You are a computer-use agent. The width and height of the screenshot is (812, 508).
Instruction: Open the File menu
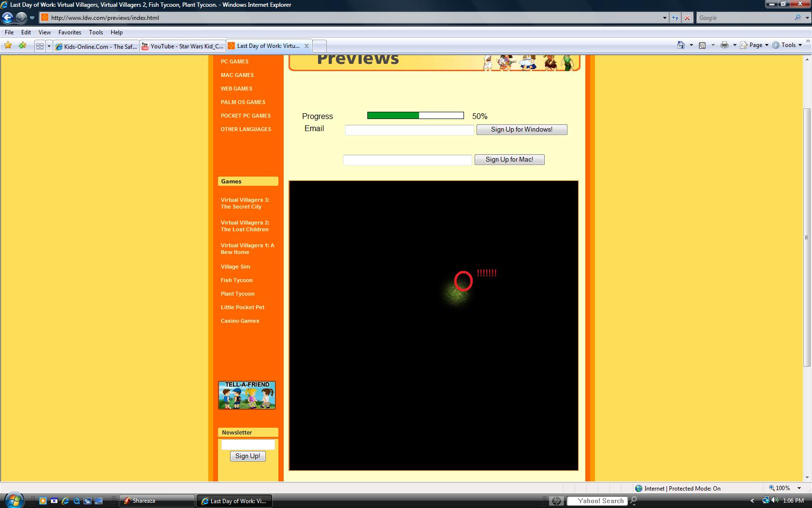(9, 32)
